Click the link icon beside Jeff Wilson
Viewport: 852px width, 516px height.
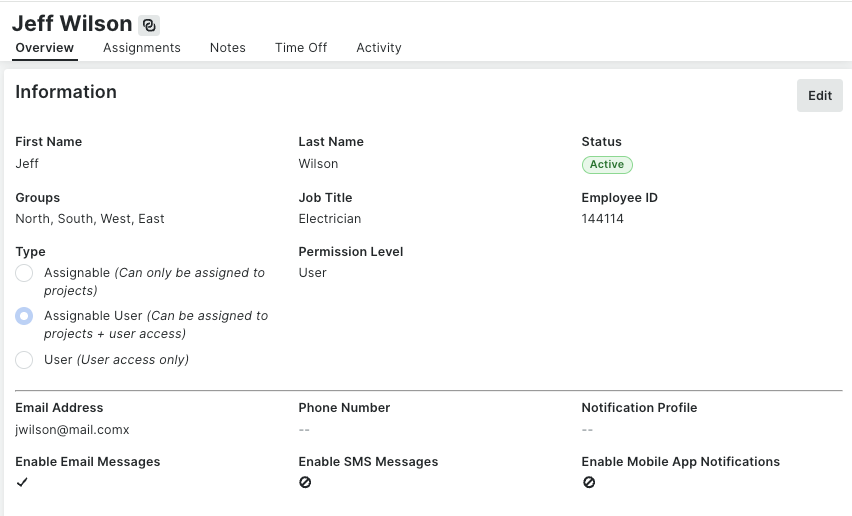pyautogui.click(x=149, y=25)
